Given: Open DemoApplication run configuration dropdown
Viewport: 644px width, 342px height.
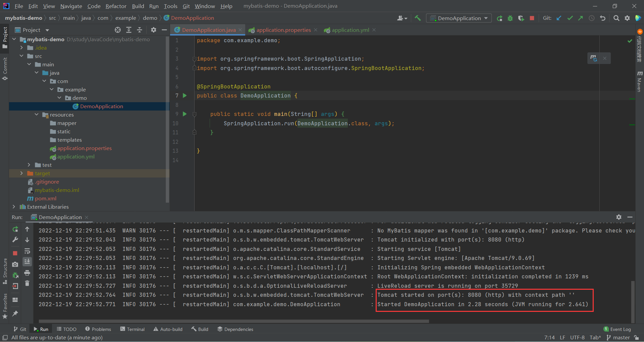Looking at the screenshot, I should point(459,18).
